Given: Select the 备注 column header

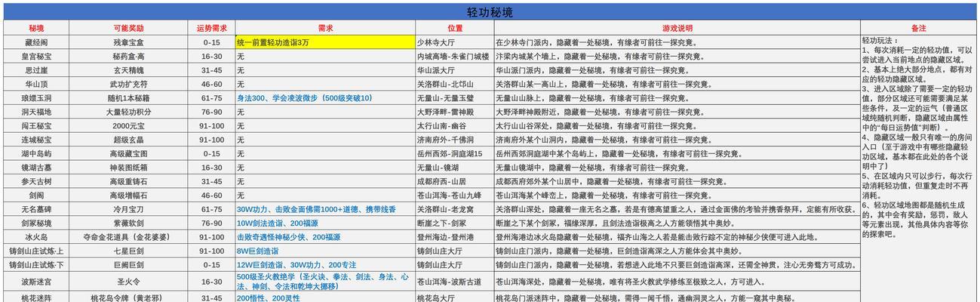Looking at the screenshot, I should [918, 28].
